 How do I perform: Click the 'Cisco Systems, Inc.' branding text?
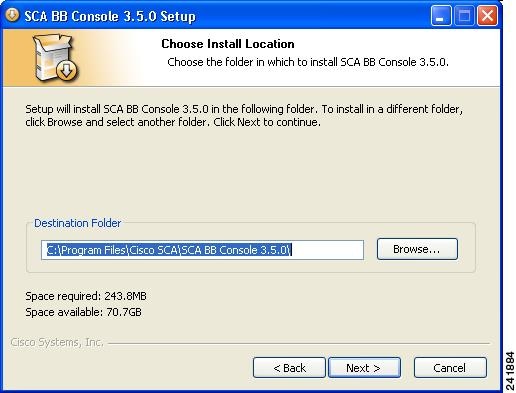[x=57, y=342]
